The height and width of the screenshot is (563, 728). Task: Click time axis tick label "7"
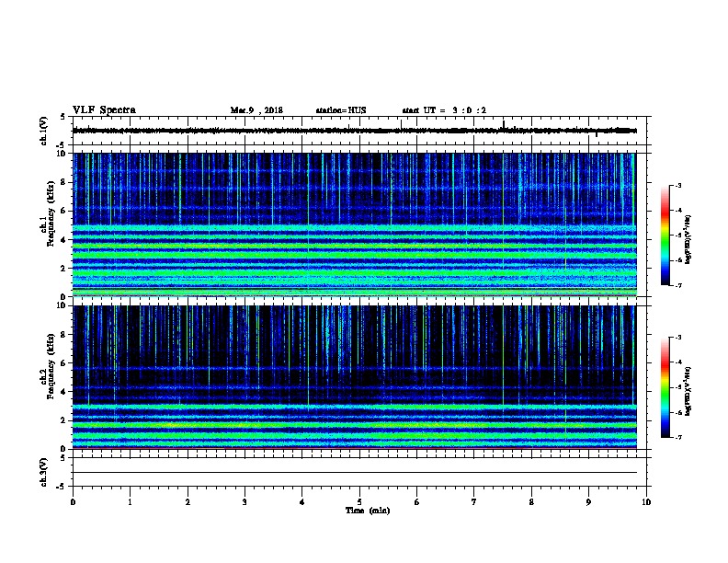click(x=474, y=502)
